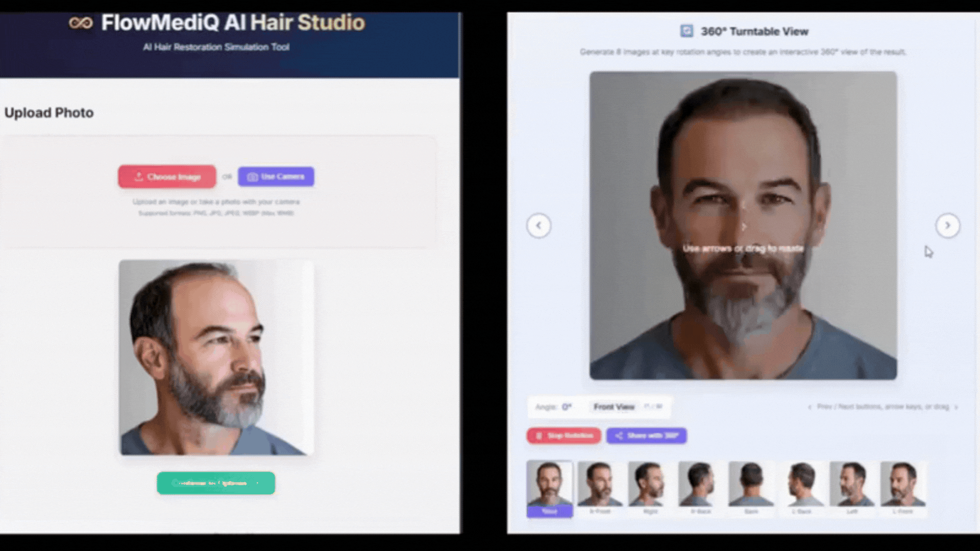This screenshot has width=980, height=551.
Task: Click the Upload Photo heading
Action: [49, 113]
